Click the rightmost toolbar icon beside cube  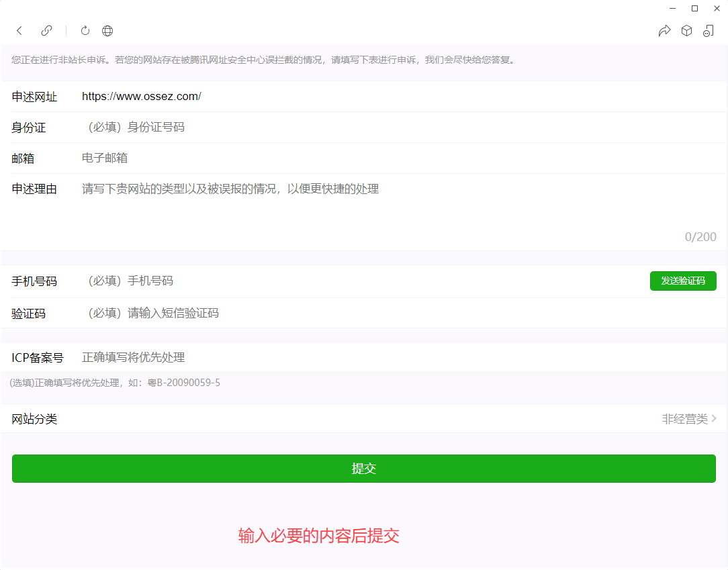709,30
